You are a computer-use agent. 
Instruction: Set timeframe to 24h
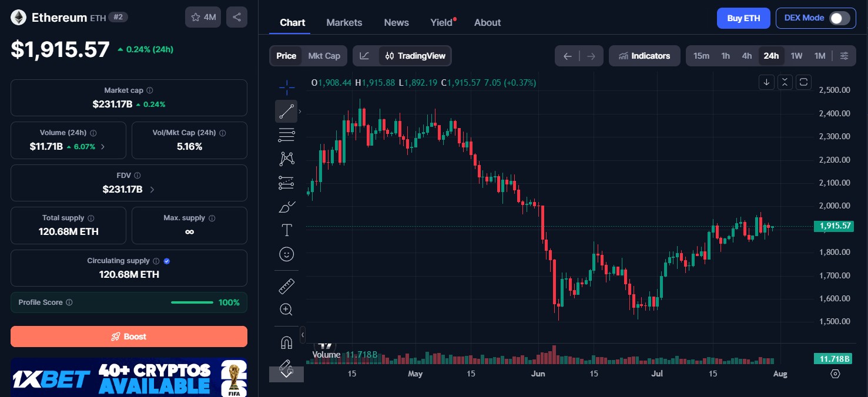[x=771, y=56]
